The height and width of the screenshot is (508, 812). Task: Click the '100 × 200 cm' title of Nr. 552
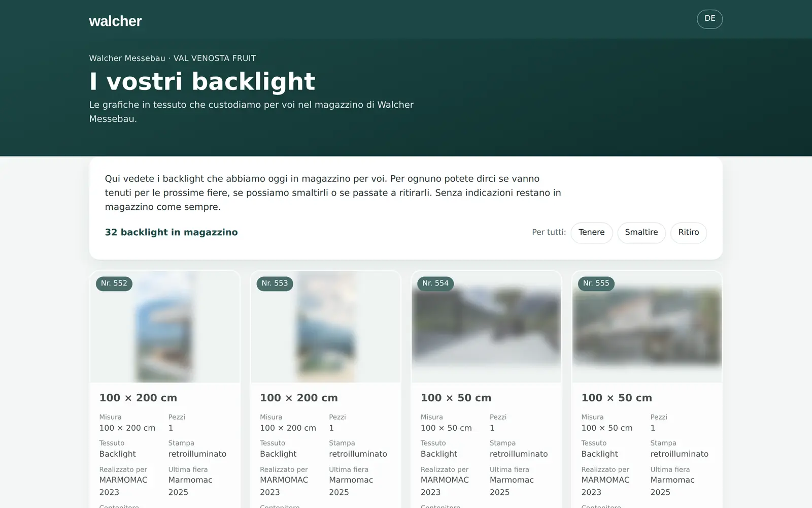pos(138,398)
